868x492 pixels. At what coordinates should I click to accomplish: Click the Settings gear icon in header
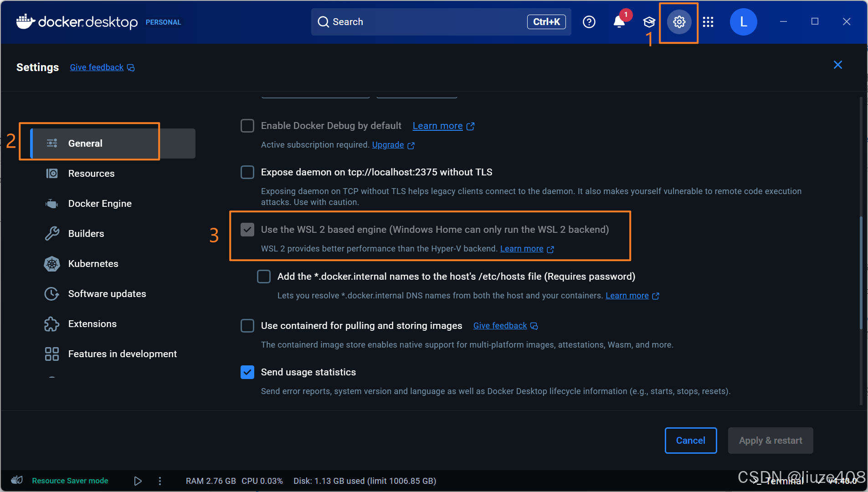[x=679, y=22]
